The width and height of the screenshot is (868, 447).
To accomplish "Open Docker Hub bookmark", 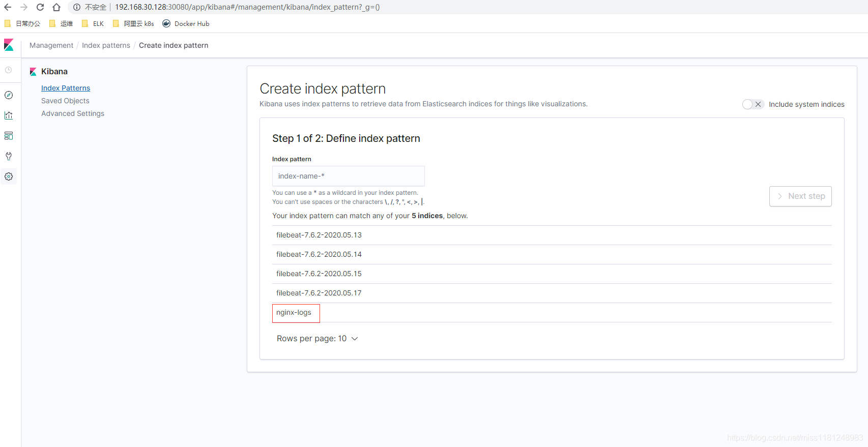I will click(186, 23).
